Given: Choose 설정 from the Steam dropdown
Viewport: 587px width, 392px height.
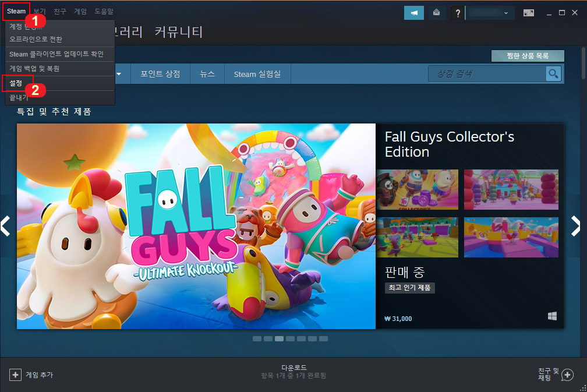Looking at the screenshot, I should point(60,83).
